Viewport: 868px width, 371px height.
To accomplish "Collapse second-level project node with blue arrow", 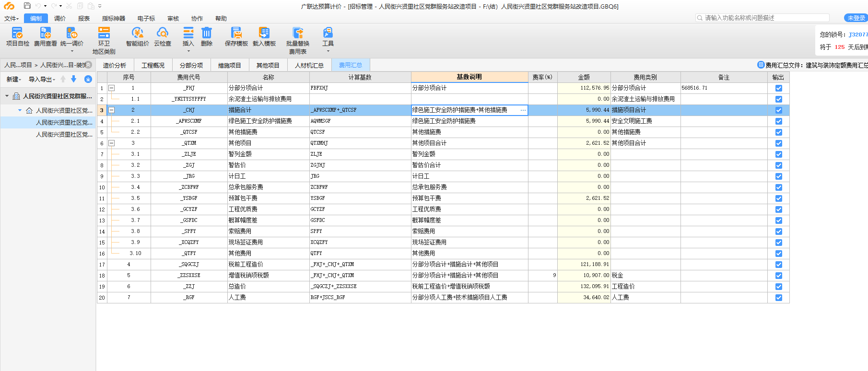I will (20, 110).
